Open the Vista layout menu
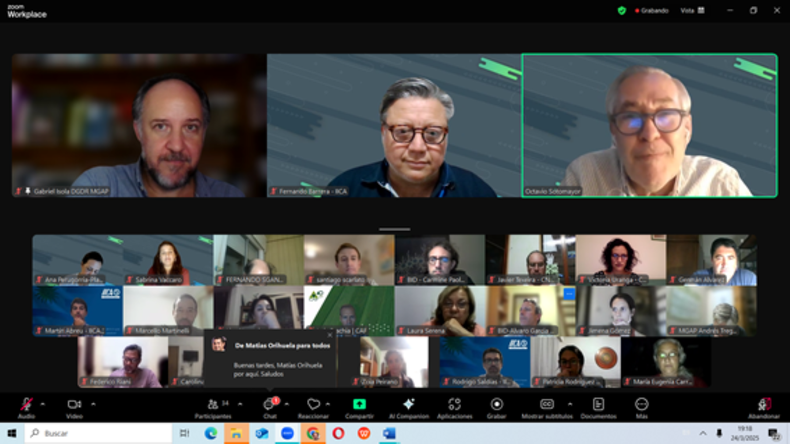The image size is (790, 444). pyautogui.click(x=692, y=10)
